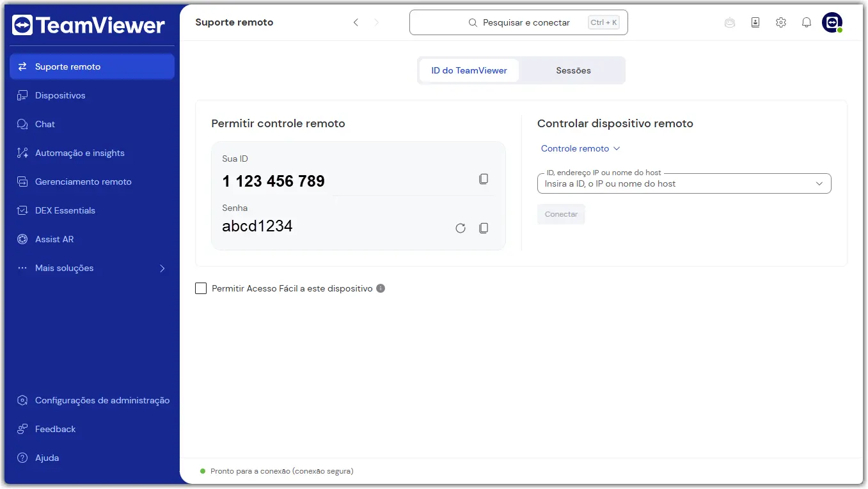Go back with the left arrow

click(356, 22)
